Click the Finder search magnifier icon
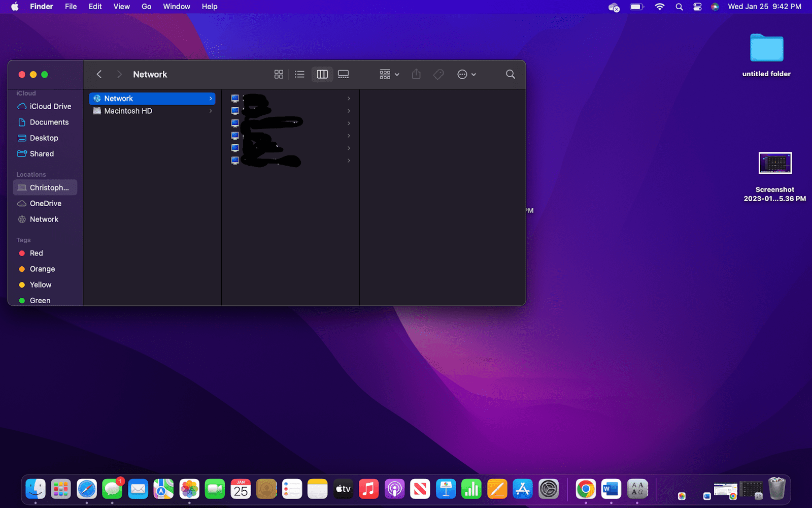Image resolution: width=812 pixels, height=508 pixels. (x=511, y=74)
